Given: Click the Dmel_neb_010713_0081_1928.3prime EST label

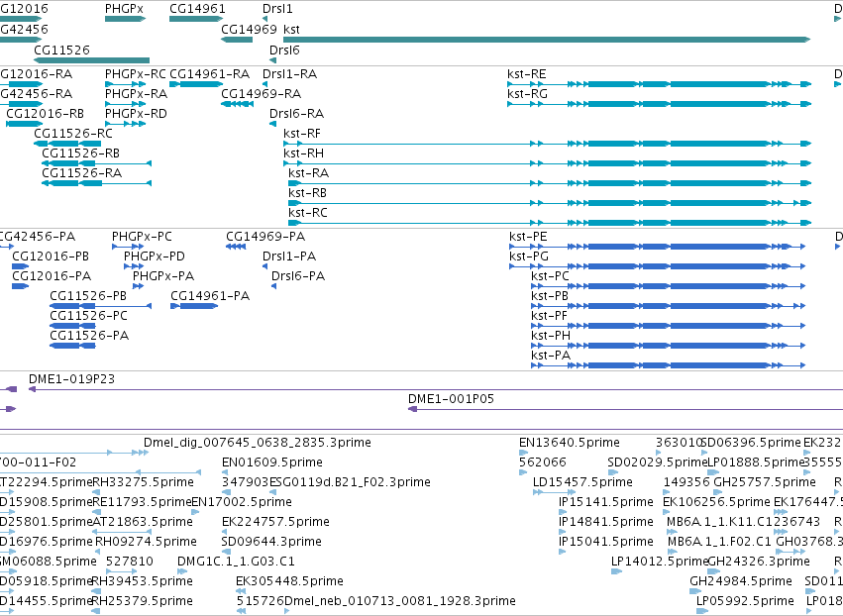Looking at the screenshot, I should [x=399, y=602].
